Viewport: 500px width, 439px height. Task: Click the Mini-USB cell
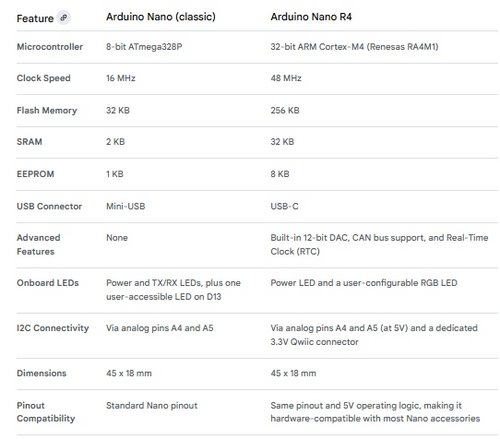coord(125,206)
